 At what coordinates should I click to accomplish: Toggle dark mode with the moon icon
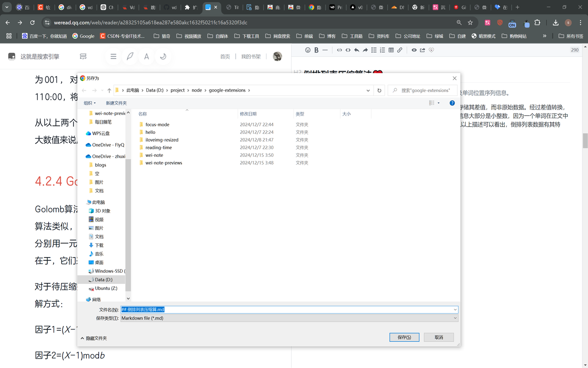point(163,57)
